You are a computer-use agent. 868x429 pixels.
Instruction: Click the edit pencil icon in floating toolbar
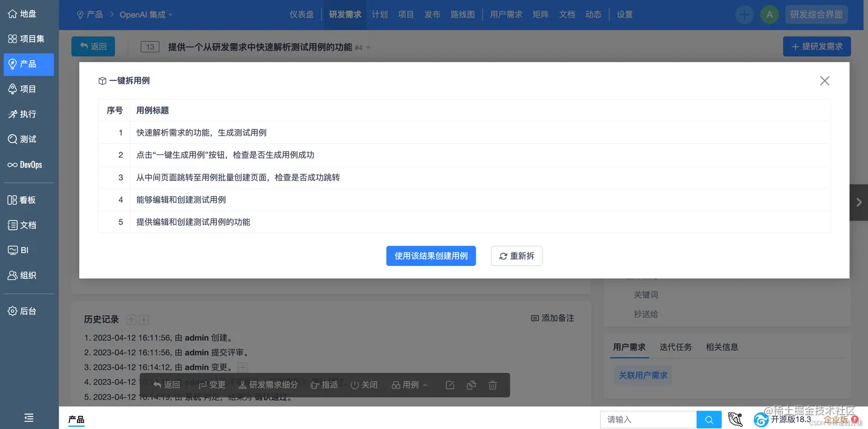pyautogui.click(x=449, y=385)
